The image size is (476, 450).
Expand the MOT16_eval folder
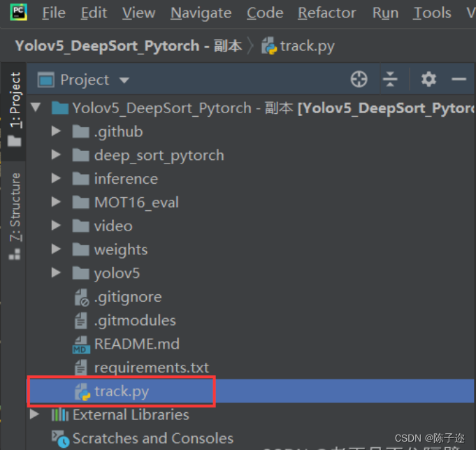pos(56,202)
